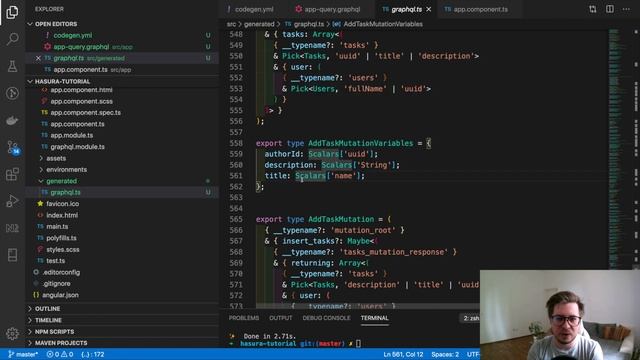Open app-query.graphql from Open Editors
This screenshot has height=360, width=640.
(81, 47)
